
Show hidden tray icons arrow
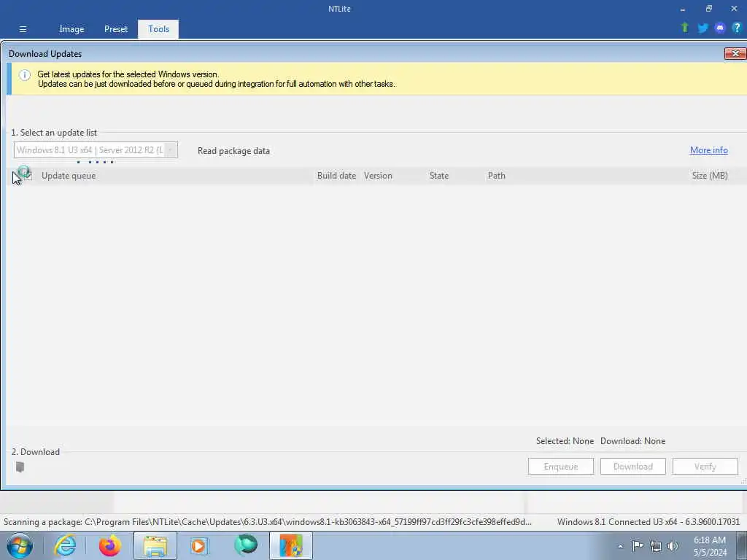coord(620,546)
